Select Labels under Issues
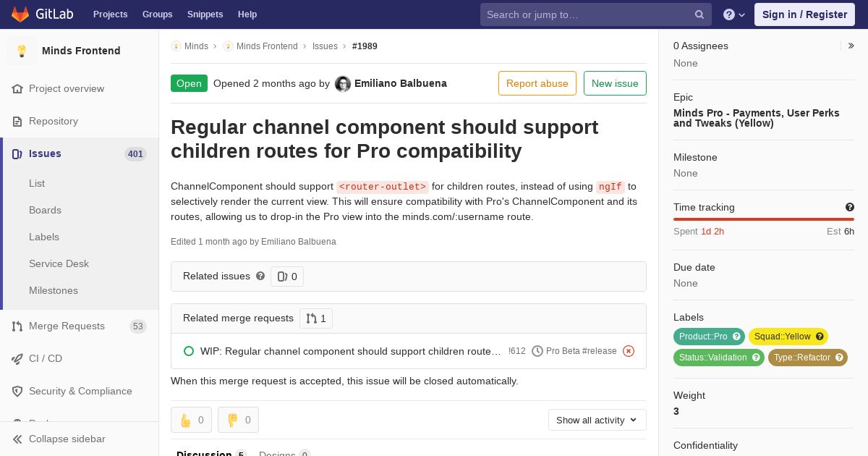Screen dimensions: 868x456 coord(44,237)
